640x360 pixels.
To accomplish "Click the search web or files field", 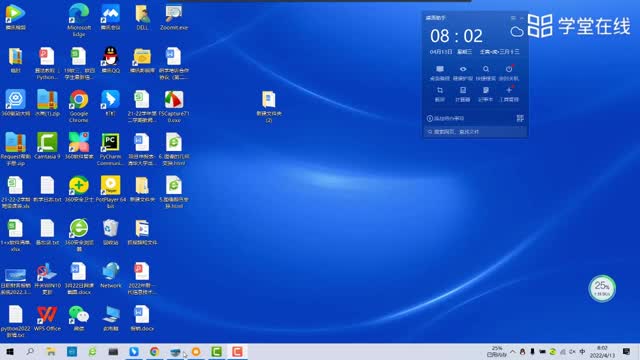I will [475, 132].
